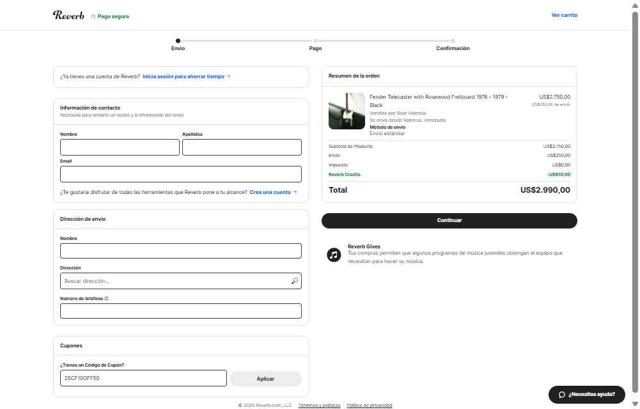
Task: Click the Pago seguro lock icon
Action: pos(94,16)
